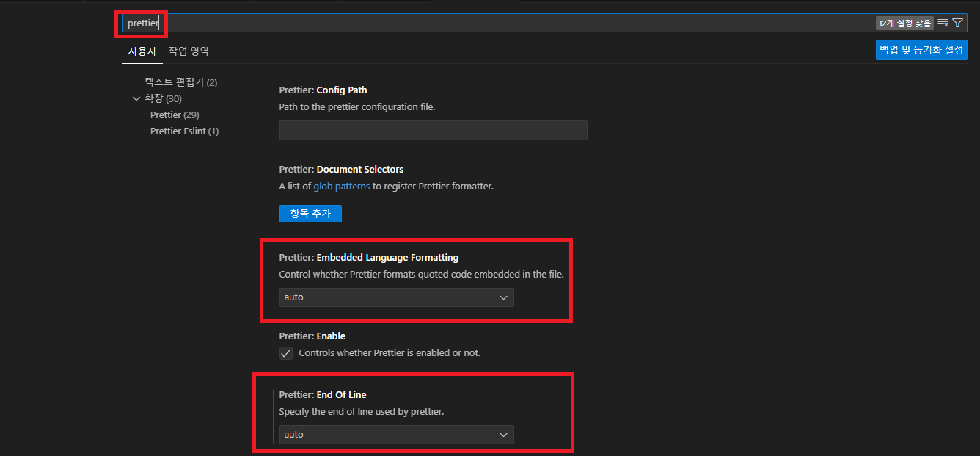The height and width of the screenshot is (456, 980).
Task: Click the Config Path text field
Action: 434,131
